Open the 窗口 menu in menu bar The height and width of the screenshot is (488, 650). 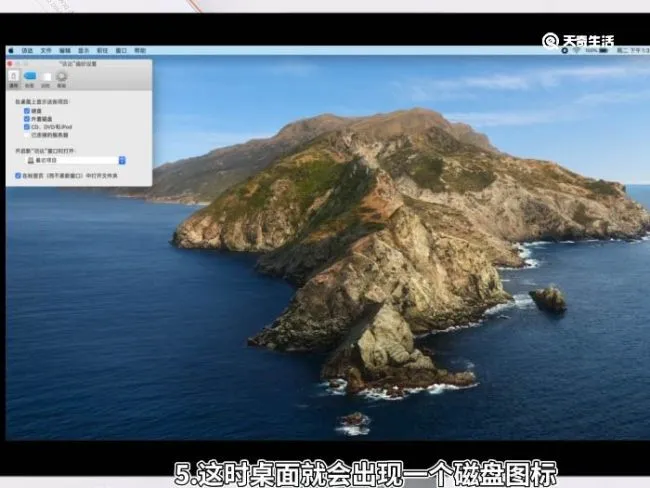pos(121,51)
